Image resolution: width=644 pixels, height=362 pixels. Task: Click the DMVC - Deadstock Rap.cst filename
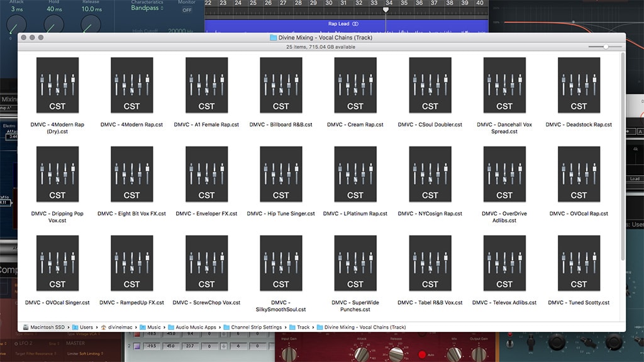(579, 124)
